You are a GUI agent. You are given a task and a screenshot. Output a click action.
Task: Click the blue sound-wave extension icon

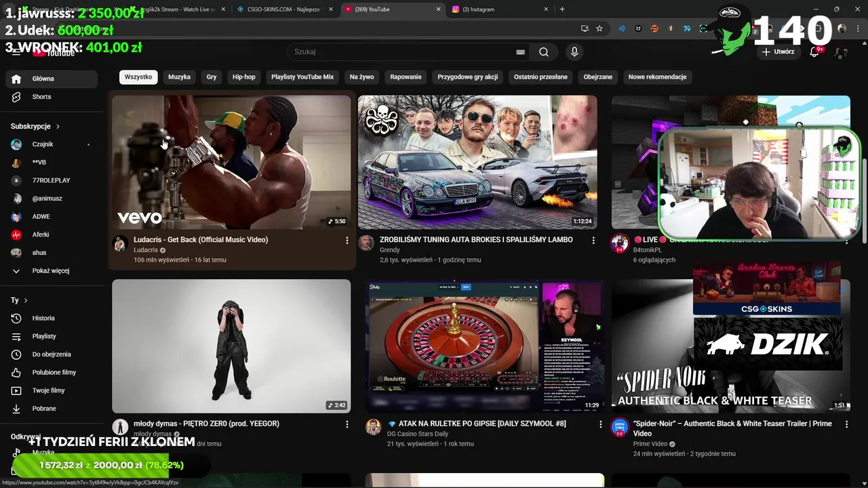tap(621, 28)
